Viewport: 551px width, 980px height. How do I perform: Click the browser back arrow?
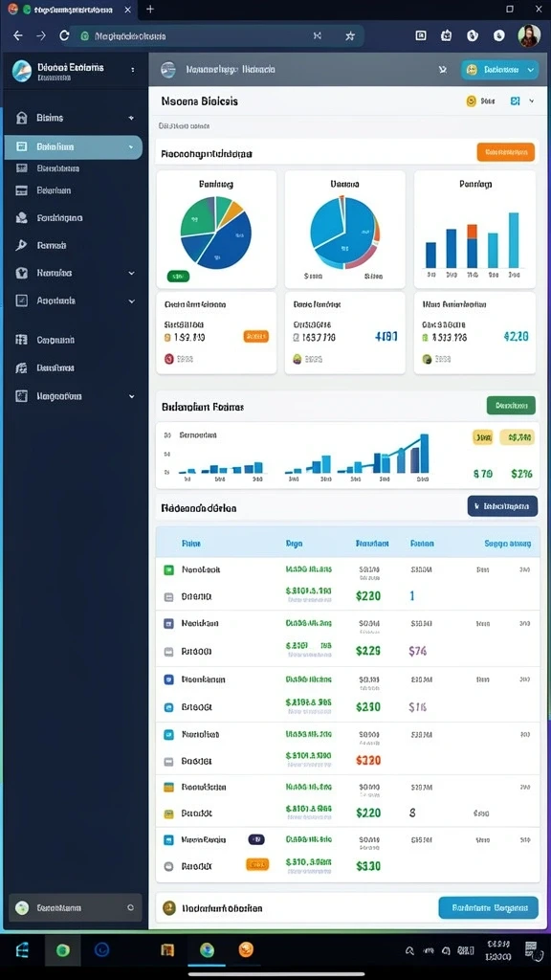click(x=18, y=35)
